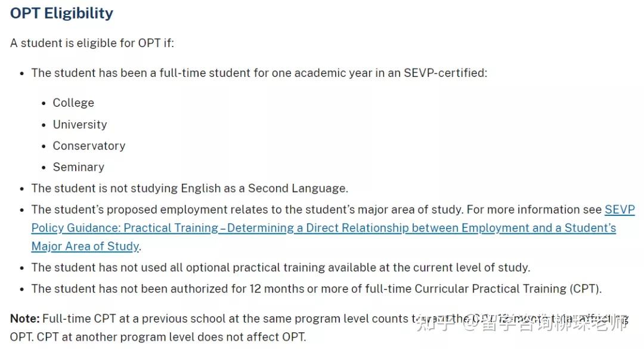
Task: Click the word "SEVP-certified" in first bullet
Action: point(445,73)
